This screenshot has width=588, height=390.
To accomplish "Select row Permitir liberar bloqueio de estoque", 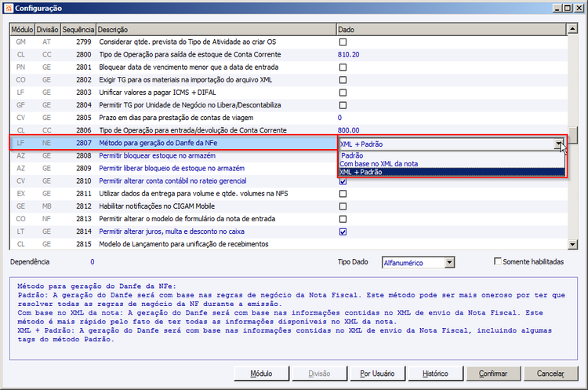I will click(x=173, y=168).
